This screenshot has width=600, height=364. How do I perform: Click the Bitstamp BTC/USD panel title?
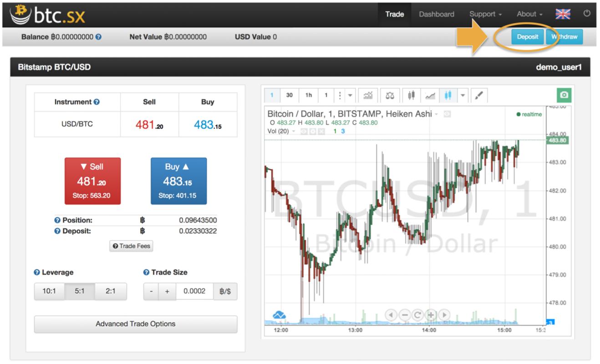coord(54,67)
